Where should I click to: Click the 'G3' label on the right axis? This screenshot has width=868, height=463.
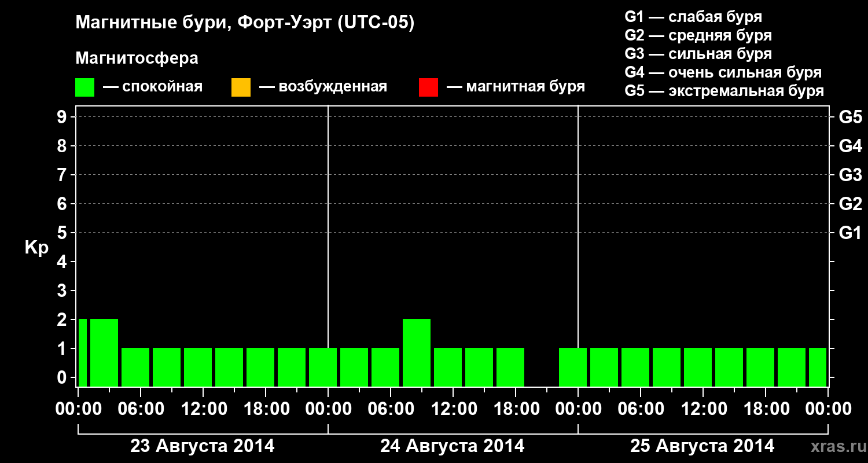(x=850, y=175)
